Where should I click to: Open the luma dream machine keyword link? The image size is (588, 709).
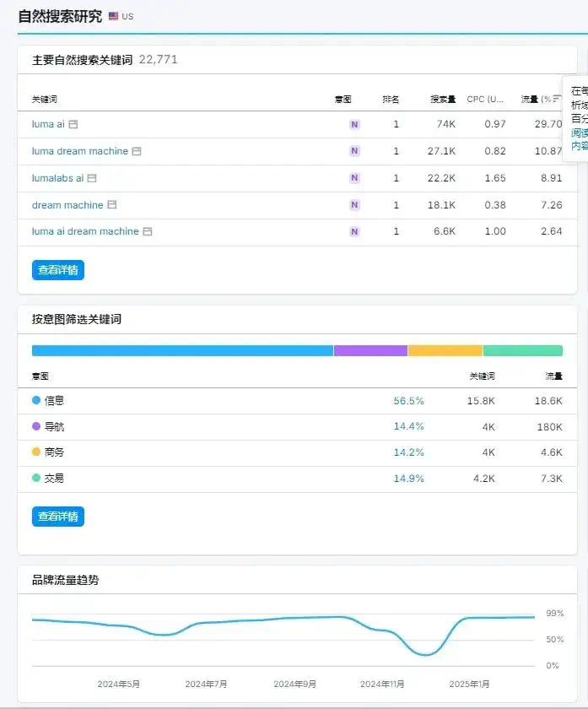[80, 151]
